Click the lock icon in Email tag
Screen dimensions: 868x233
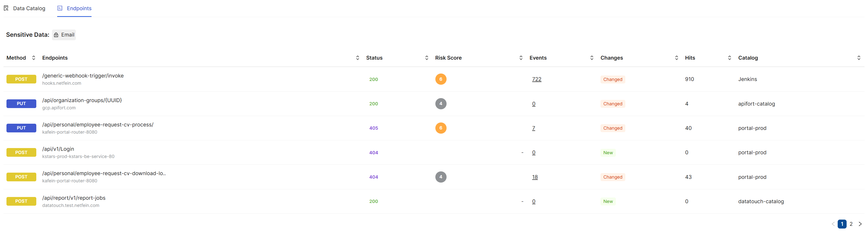[56, 35]
